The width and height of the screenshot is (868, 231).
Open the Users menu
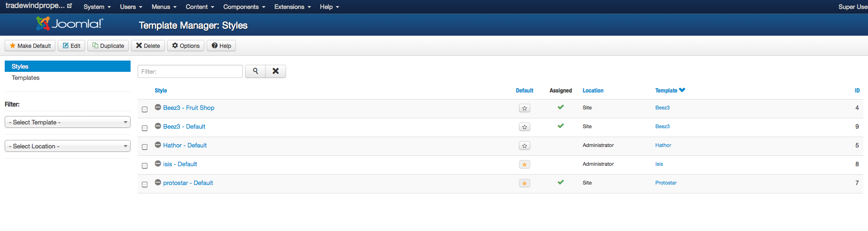coord(131,7)
